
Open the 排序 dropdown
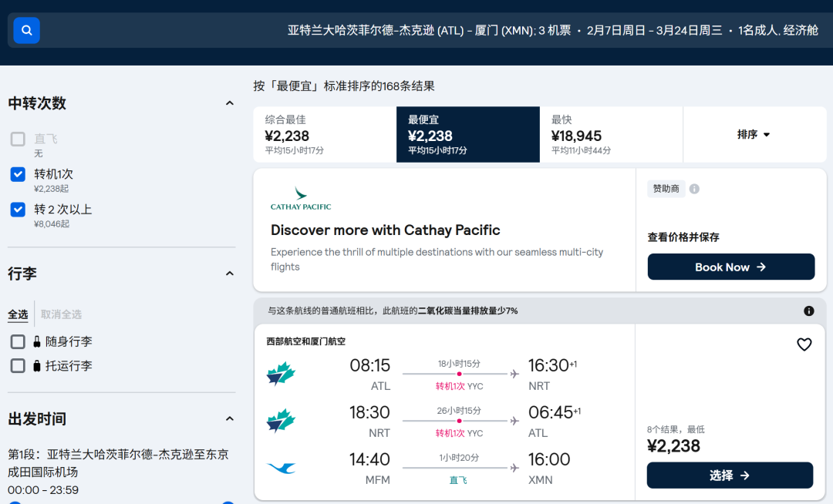(754, 135)
